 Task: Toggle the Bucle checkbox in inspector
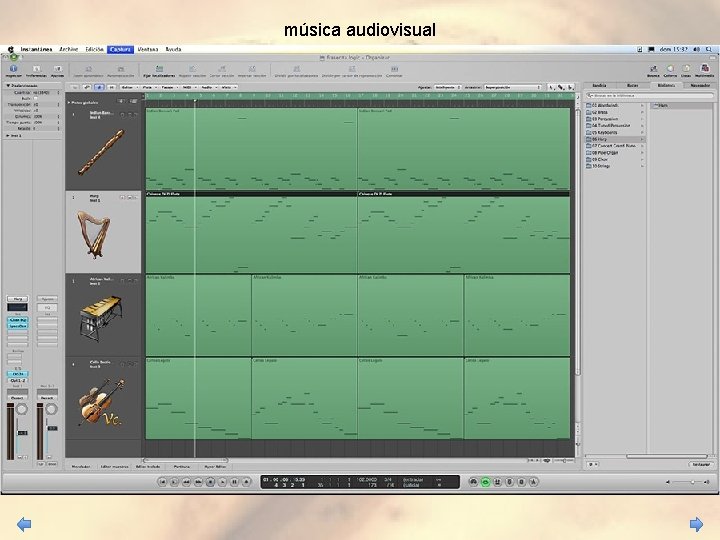36,98
